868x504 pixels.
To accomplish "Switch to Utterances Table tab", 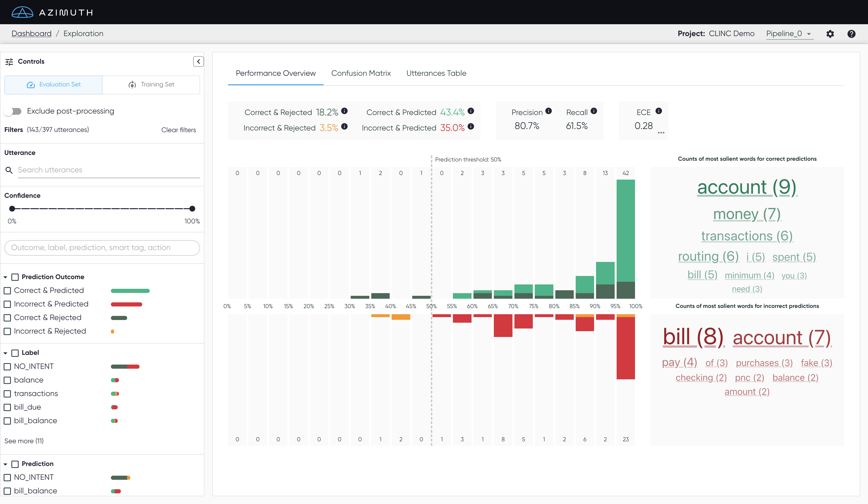I will tap(436, 73).
